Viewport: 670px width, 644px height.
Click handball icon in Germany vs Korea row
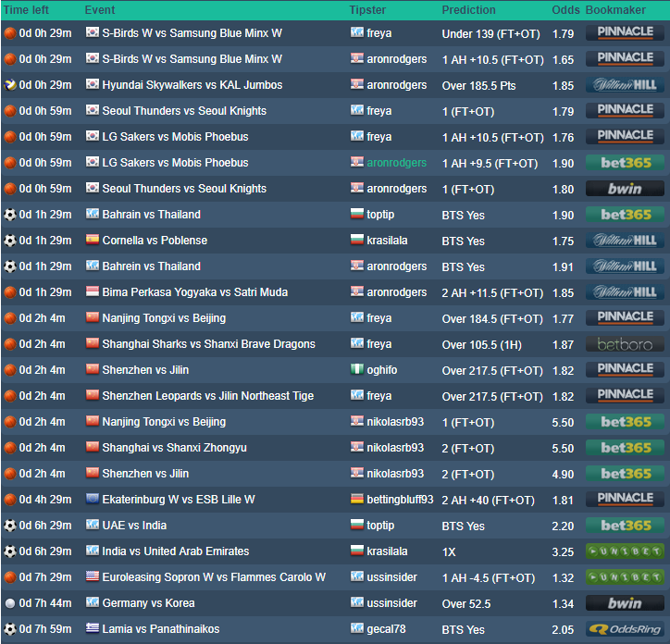point(10,603)
